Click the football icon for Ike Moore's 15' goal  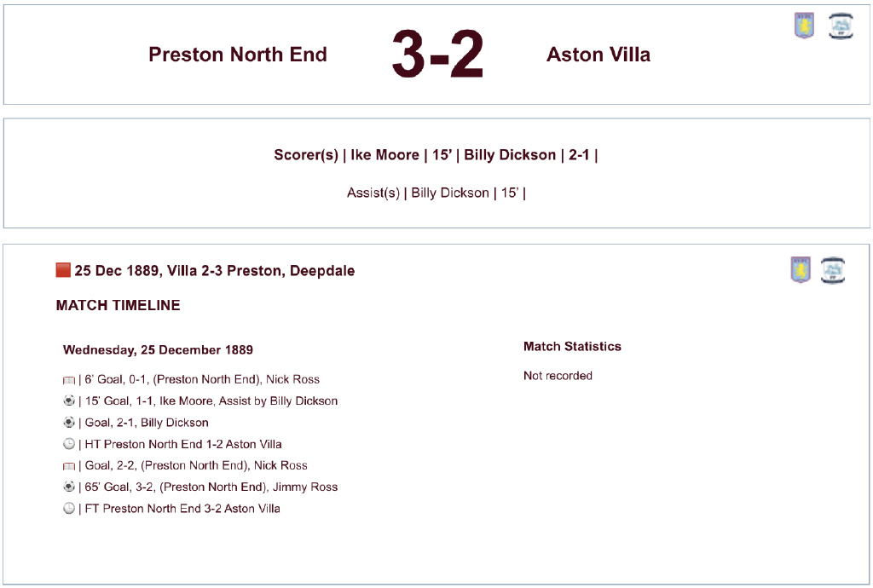click(69, 401)
